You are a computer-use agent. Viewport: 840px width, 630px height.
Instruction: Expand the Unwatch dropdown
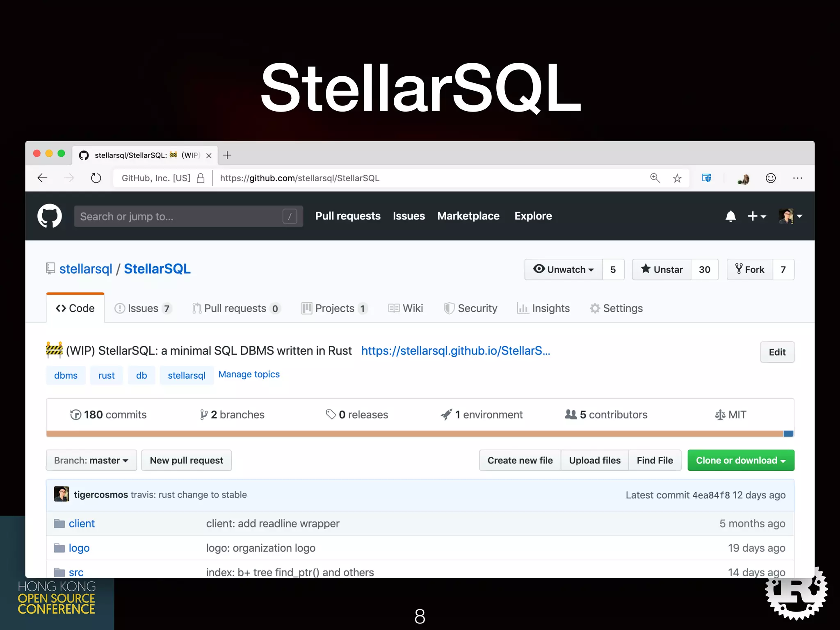point(564,269)
